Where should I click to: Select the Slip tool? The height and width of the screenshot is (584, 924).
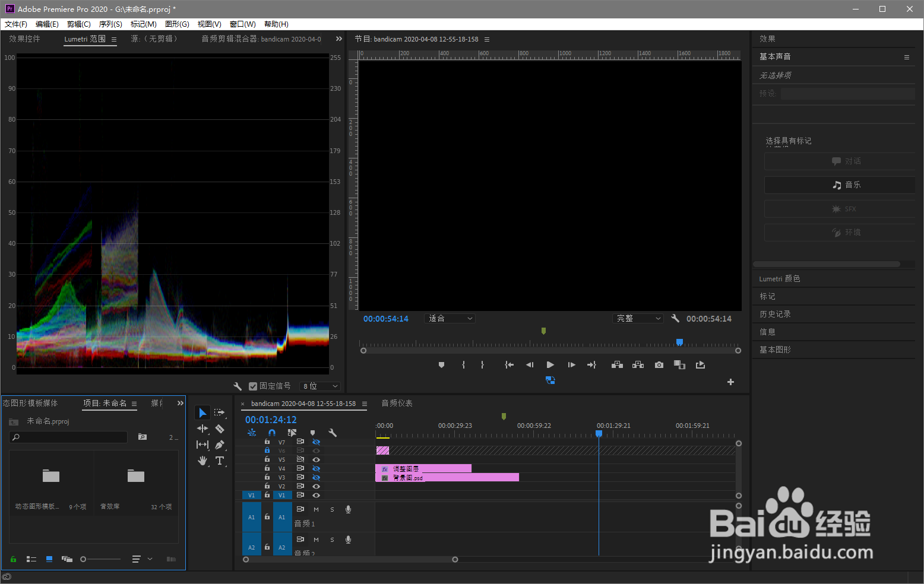pos(202,445)
